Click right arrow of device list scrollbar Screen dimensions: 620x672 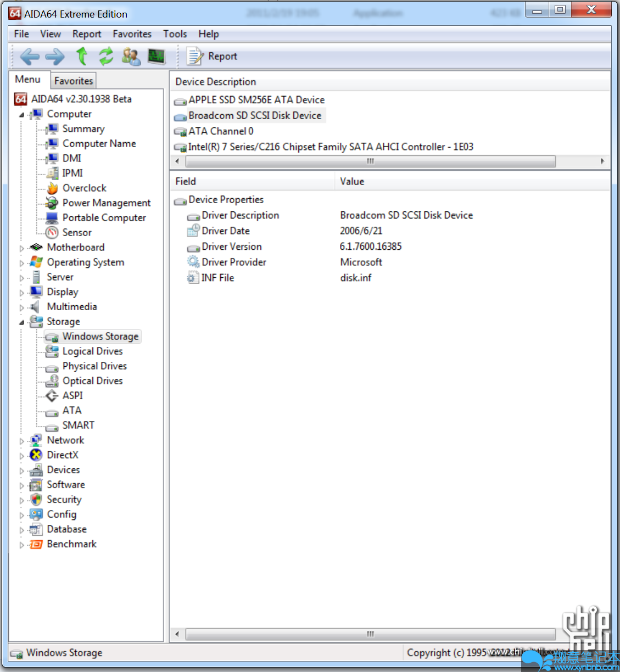(602, 161)
